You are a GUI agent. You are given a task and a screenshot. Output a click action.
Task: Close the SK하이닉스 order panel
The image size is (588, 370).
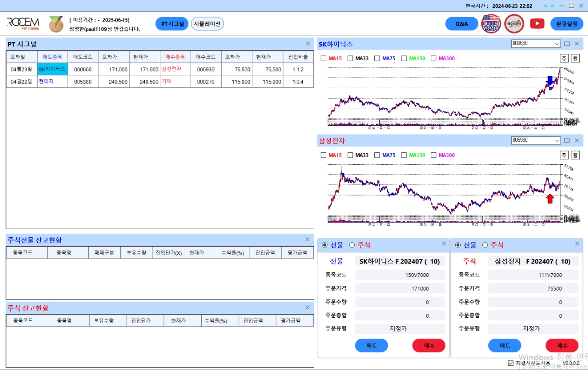point(444,244)
